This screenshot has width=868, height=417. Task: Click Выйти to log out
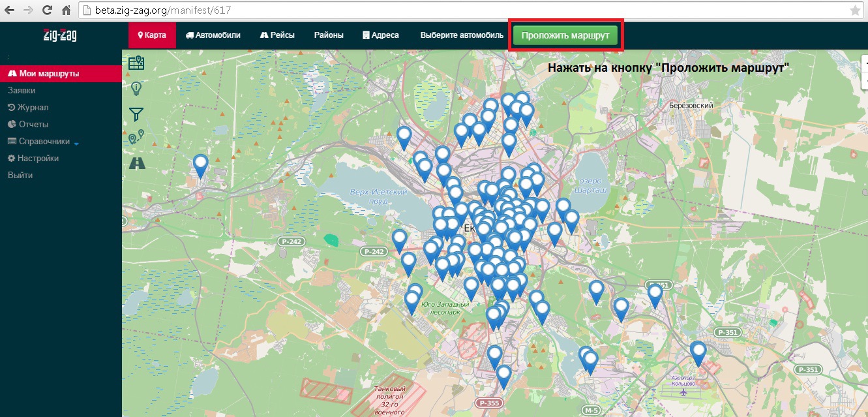(x=20, y=176)
